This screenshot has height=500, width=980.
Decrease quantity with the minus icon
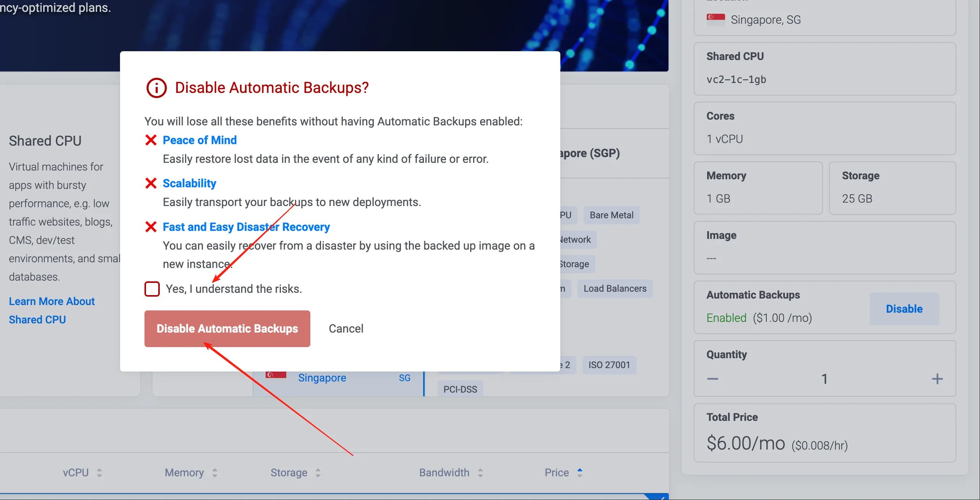tap(712, 379)
